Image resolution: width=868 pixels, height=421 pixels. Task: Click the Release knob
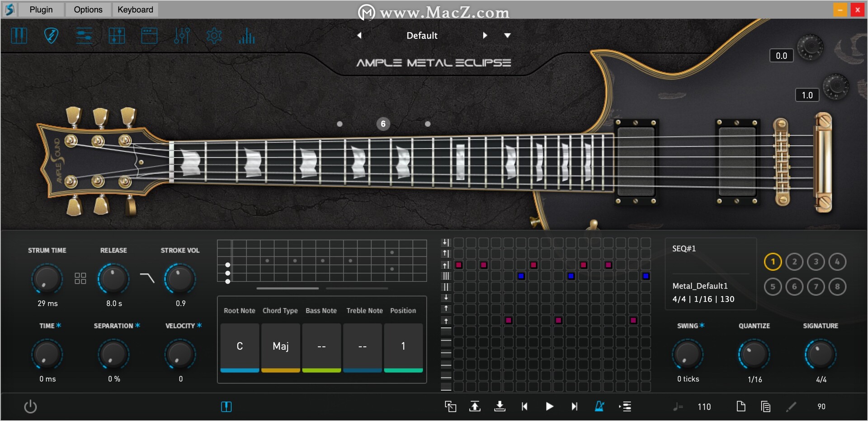[113, 279]
